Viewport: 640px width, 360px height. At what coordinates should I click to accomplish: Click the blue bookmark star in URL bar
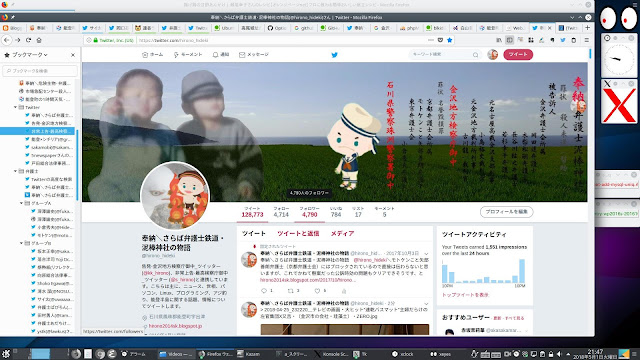click(x=449, y=40)
